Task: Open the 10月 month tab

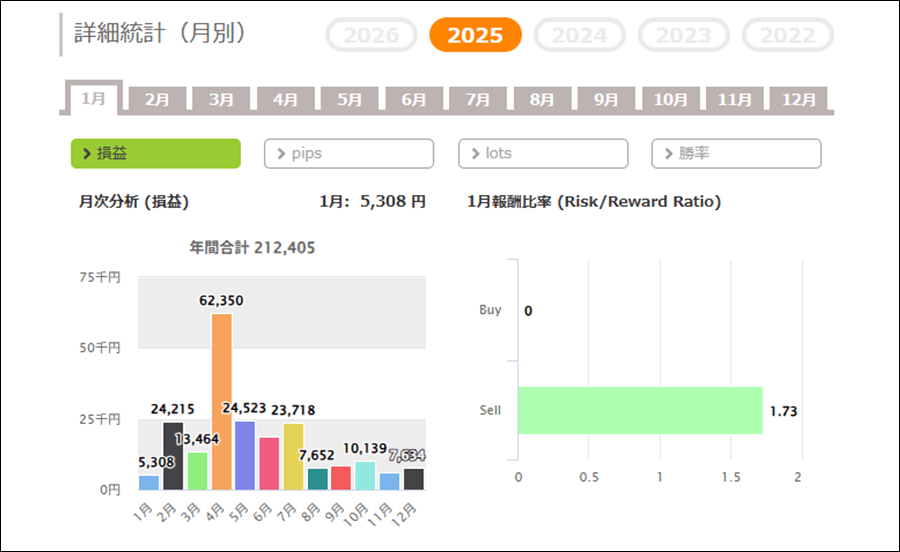Action: 671,100
